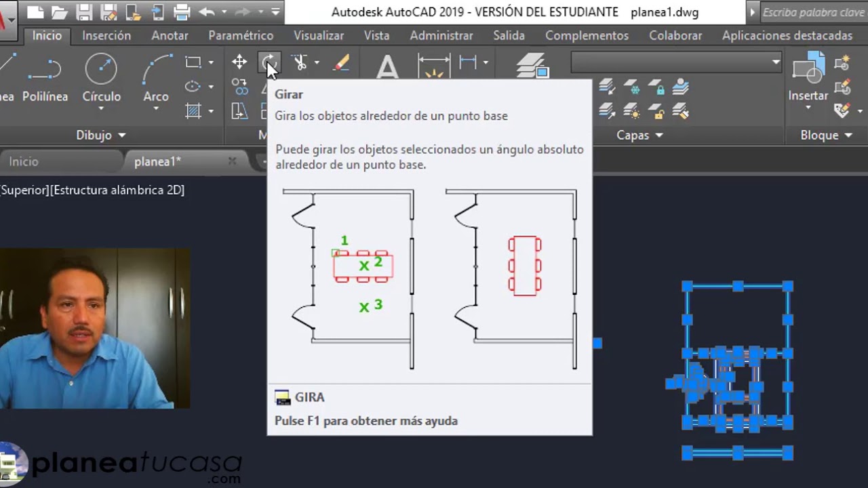Click the Save As diskette-with-pencil icon
The height and width of the screenshot is (488, 868).
[x=108, y=12]
